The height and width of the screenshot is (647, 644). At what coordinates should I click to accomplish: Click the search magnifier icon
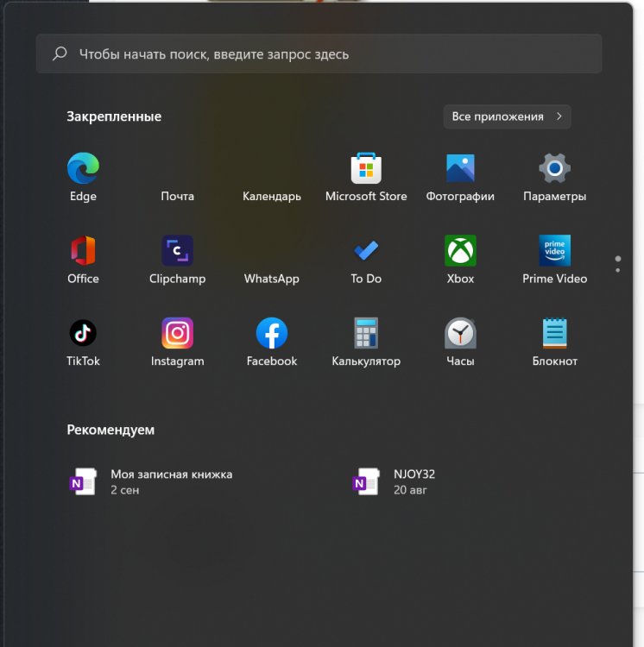point(60,53)
